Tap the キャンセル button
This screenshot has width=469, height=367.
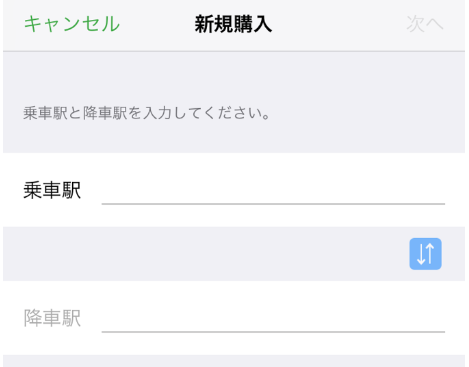pyautogui.click(x=72, y=24)
